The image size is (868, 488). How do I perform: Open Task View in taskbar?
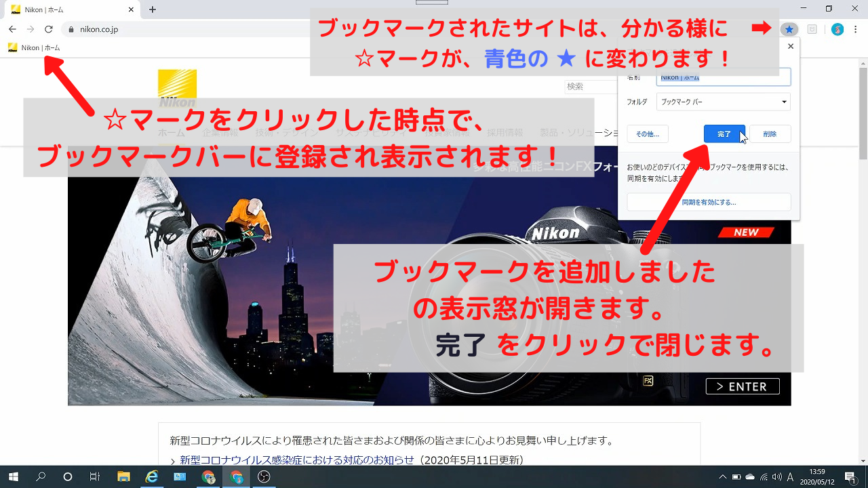point(95,476)
